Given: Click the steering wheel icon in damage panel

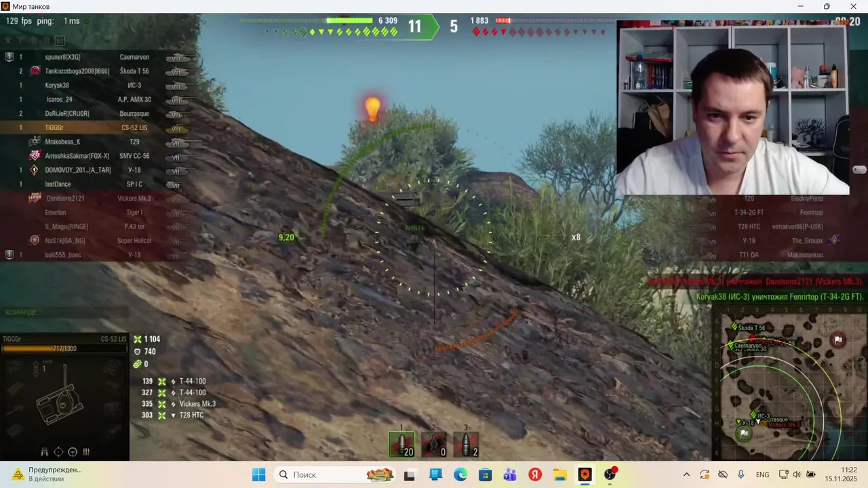Looking at the screenshot, I should (73, 452).
